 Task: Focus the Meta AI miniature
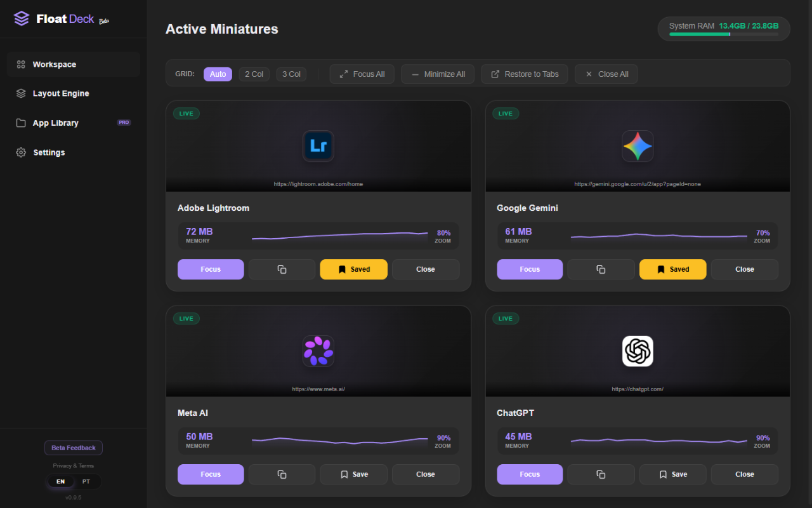[x=211, y=474]
